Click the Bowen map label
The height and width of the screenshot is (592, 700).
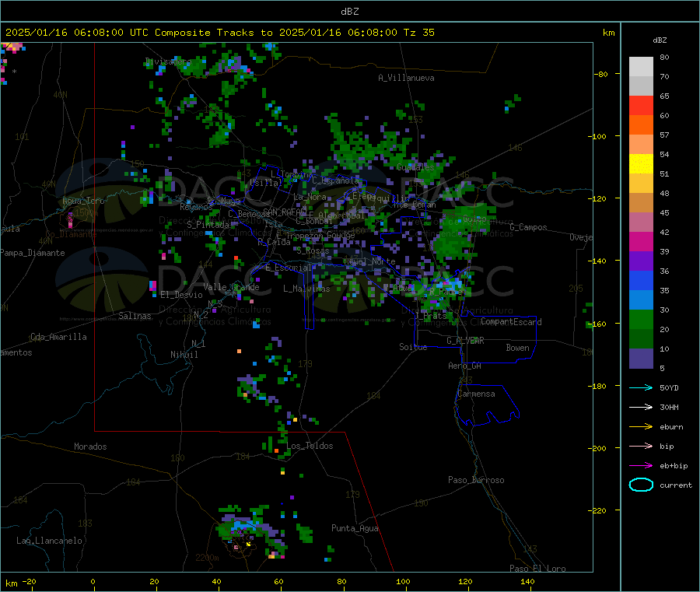pos(517,348)
